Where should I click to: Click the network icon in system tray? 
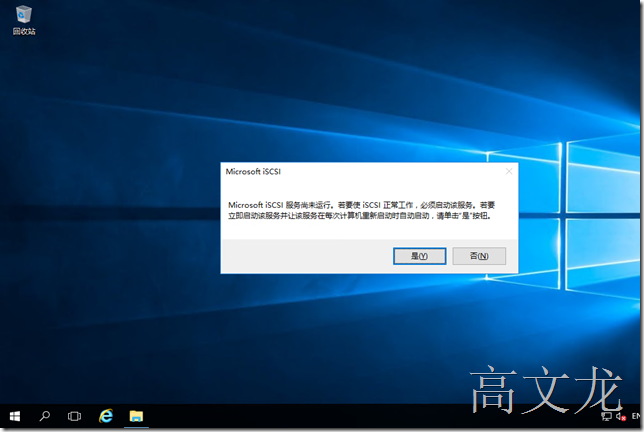(x=606, y=416)
